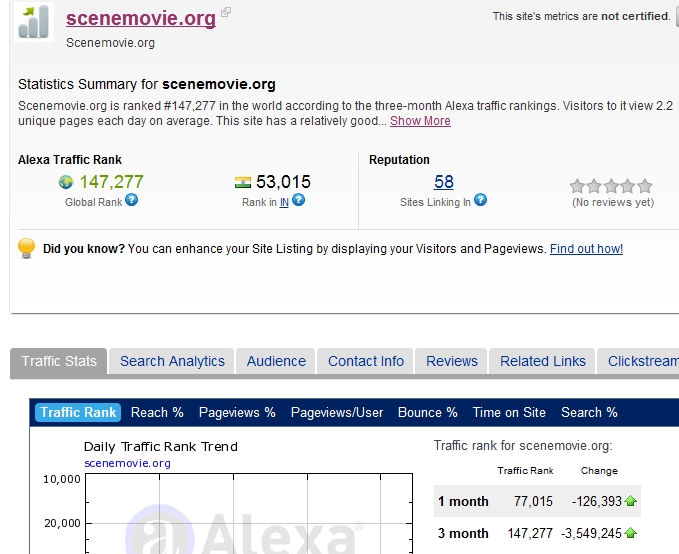The height and width of the screenshot is (554, 679).
Task: Click the five-star review rating
Action: [611, 185]
